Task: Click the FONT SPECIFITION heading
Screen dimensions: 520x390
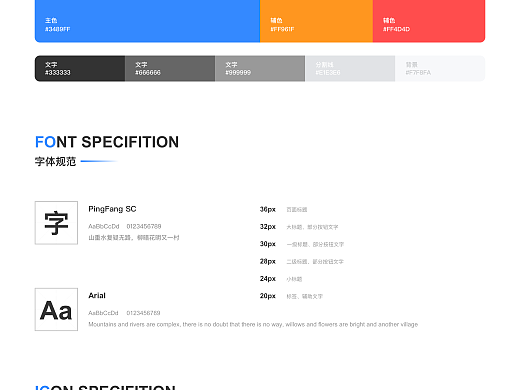Action: (x=107, y=142)
